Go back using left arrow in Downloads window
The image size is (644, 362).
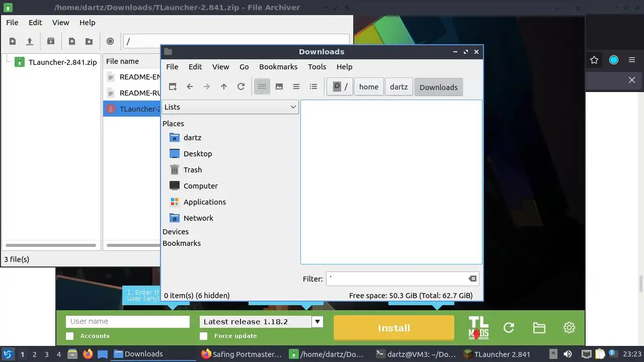[x=190, y=86]
